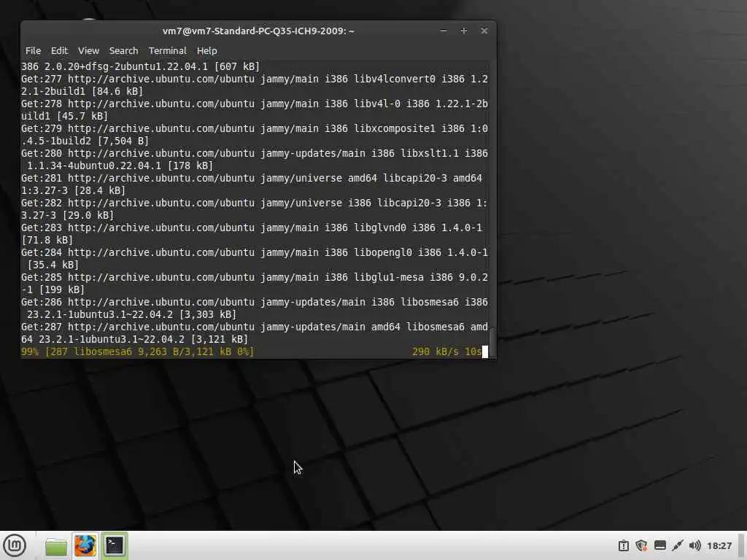This screenshot has height=560, width=747.
Task: Open the Linux Mint start menu
Action: (15, 545)
